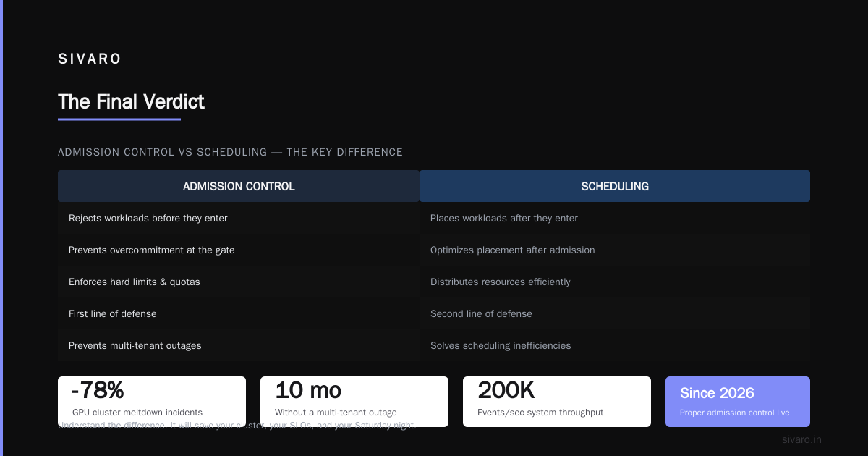Click Solves scheduling inefficiencies cell
The height and width of the screenshot is (456, 868).
(x=615, y=345)
